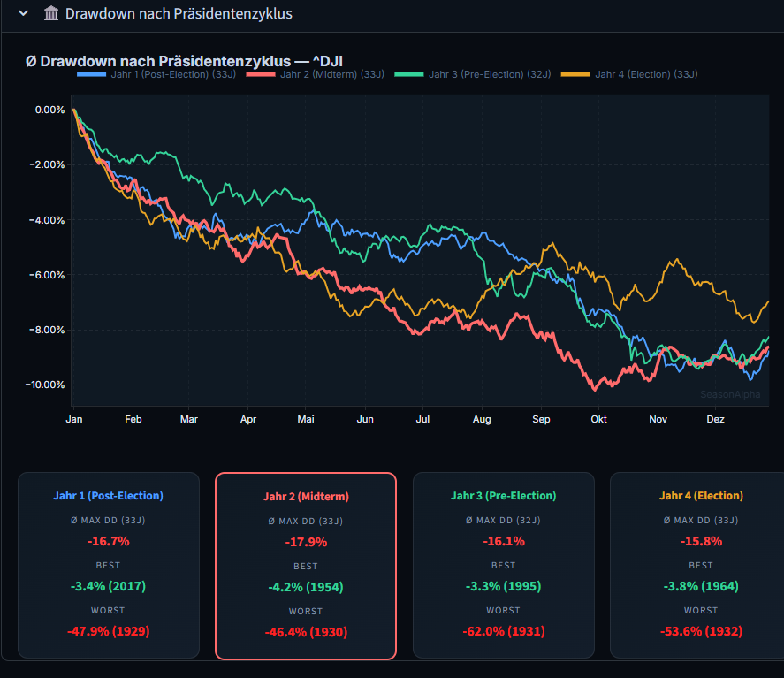The image size is (784, 678).
Task: Select the Jahr 4 (Election) card heading
Action: pos(701,496)
